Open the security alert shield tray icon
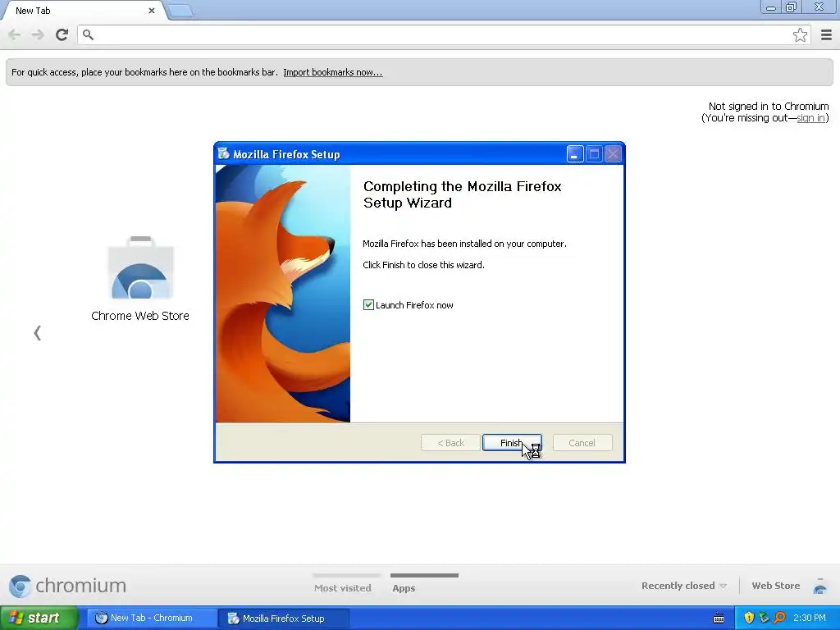The height and width of the screenshot is (630, 840). (x=749, y=618)
